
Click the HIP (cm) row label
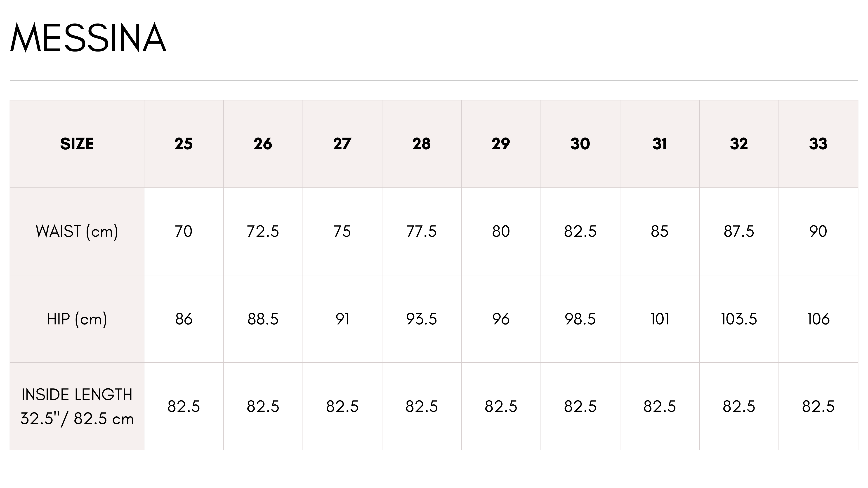[77, 319]
